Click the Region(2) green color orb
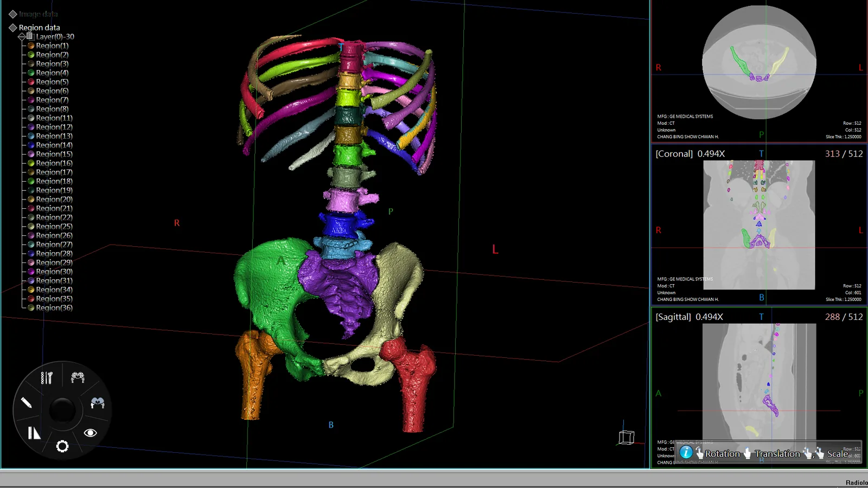The height and width of the screenshot is (488, 868). (31, 55)
